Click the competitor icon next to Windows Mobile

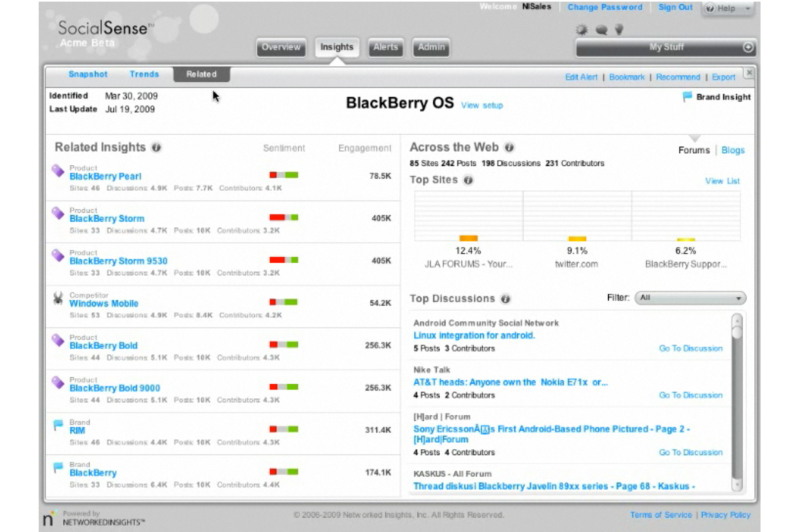[x=58, y=298]
